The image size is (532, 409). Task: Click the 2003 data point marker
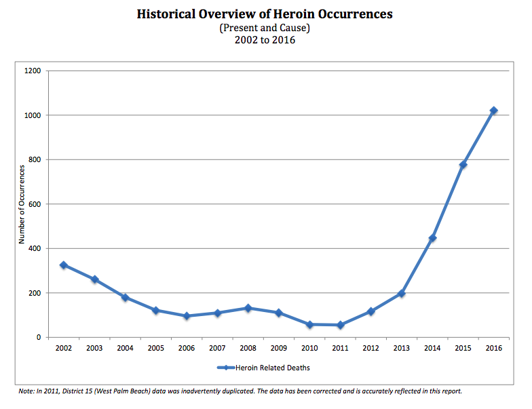pos(94,279)
